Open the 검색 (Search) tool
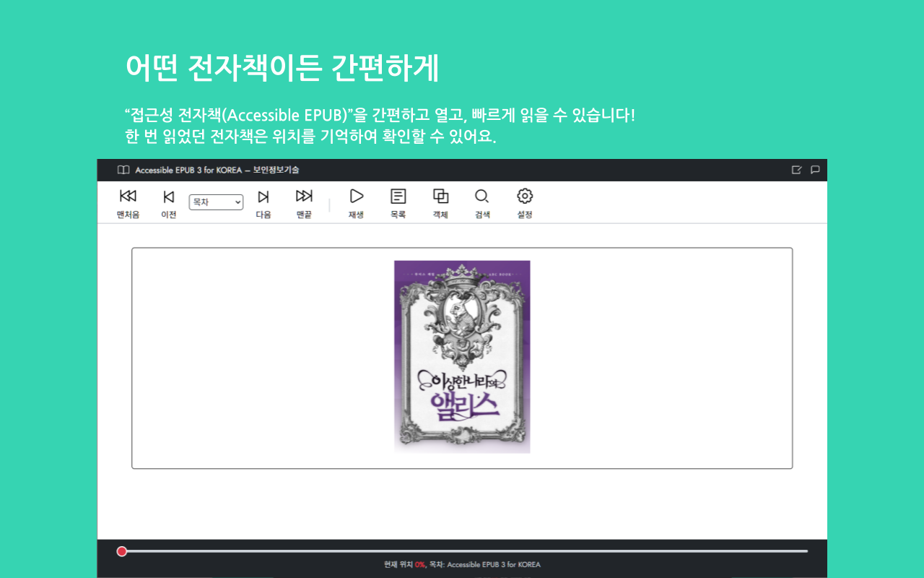The width and height of the screenshot is (924, 578). tap(481, 196)
